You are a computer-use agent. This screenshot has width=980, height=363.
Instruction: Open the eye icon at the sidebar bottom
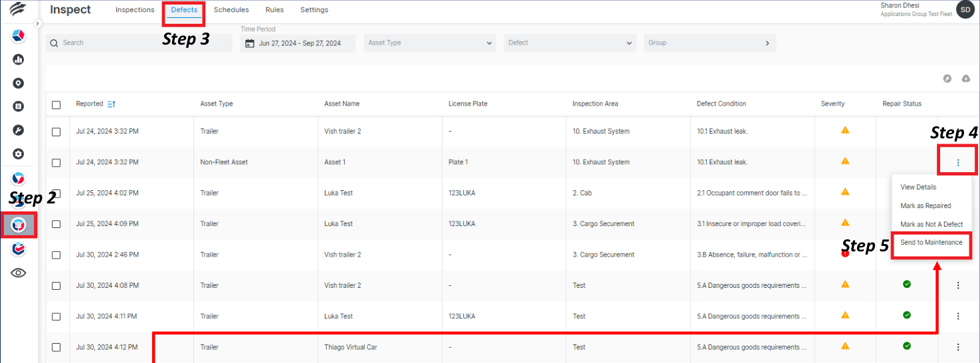click(x=19, y=273)
